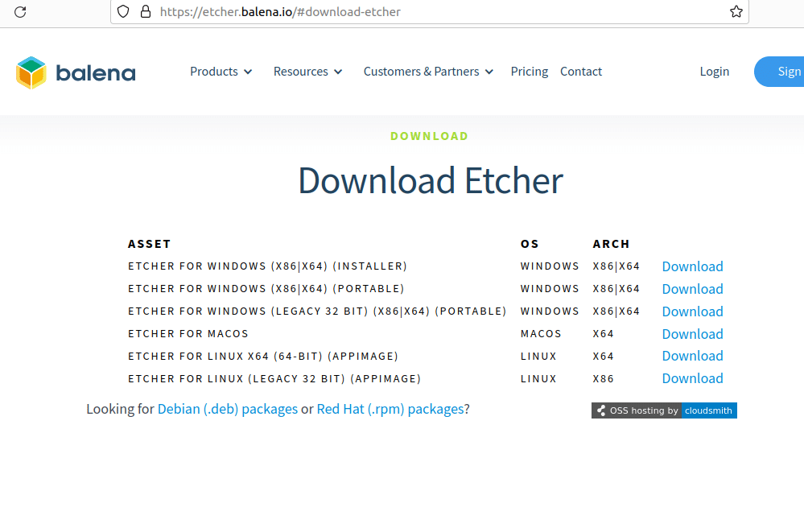Screen dimensions: 804x532
Task: Open the Pricing page
Action: tap(530, 72)
